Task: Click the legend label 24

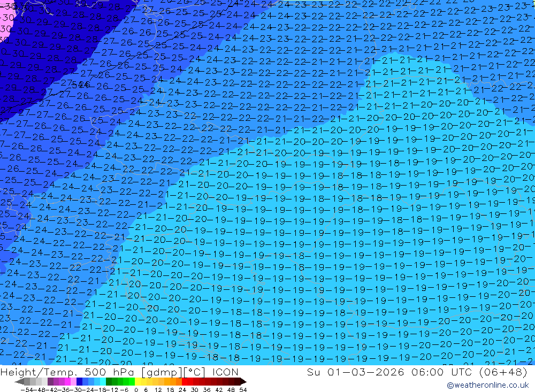Action: [182, 390]
